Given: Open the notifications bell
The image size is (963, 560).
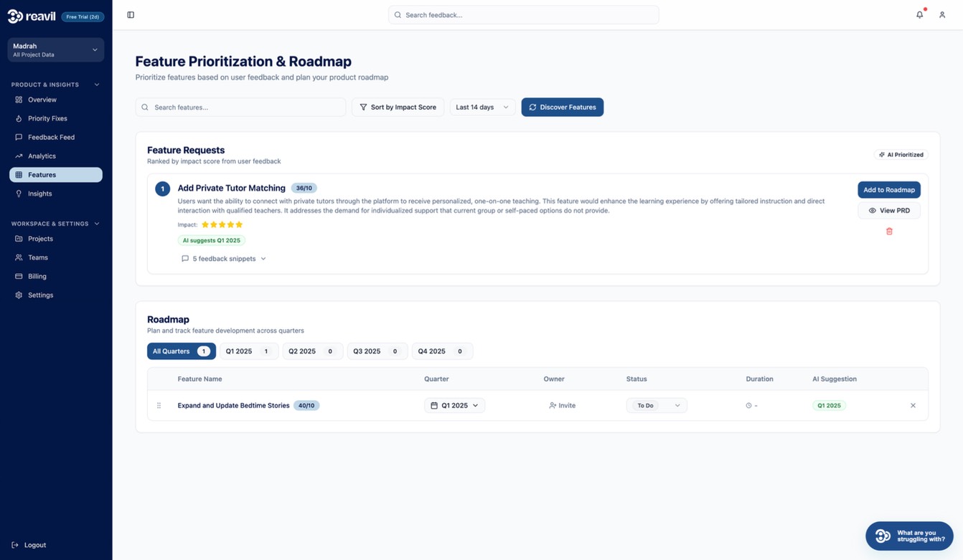Looking at the screenshot, I should 919,15.
